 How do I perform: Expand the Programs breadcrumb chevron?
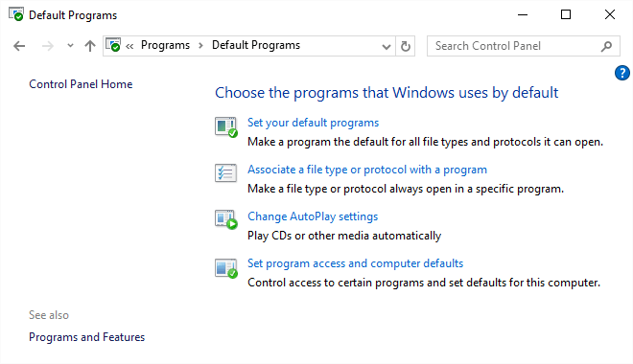200,46
